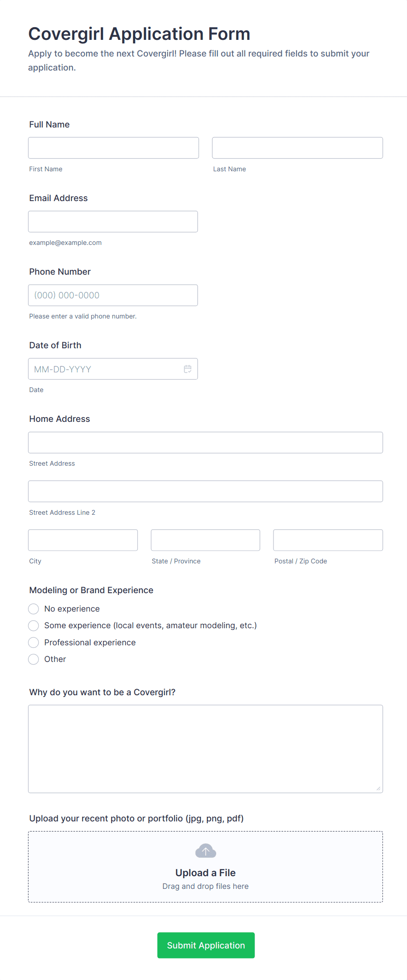Focus the Phone Number field
The image size is (407, 980).
click(113, 295)
